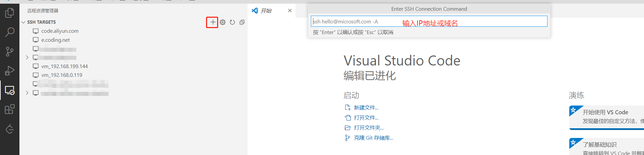The width and height of the screenshot is (644, 155).
Task: Click the 新建文件... link
Action: pyautogui.click(x=366, y=108)
